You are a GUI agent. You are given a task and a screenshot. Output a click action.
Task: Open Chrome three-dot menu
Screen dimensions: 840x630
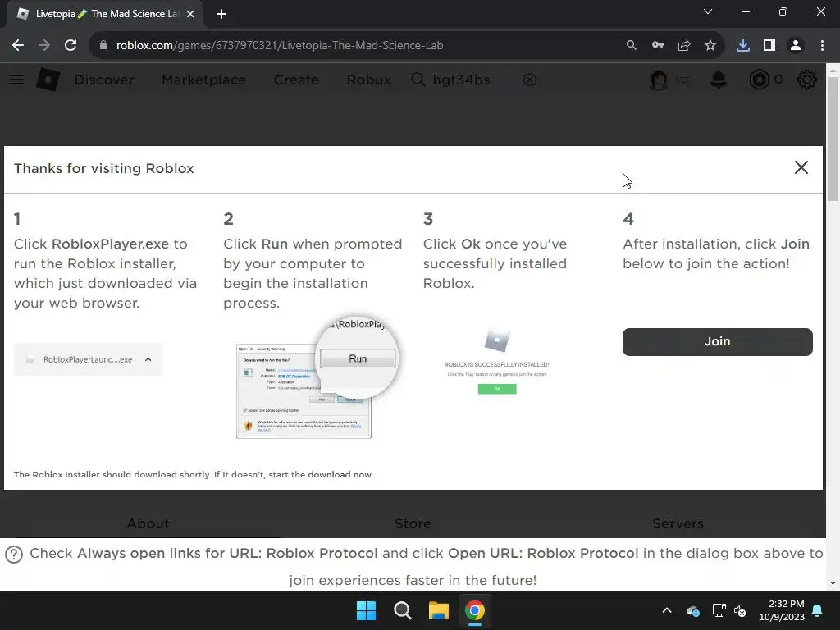pos(822,46)
